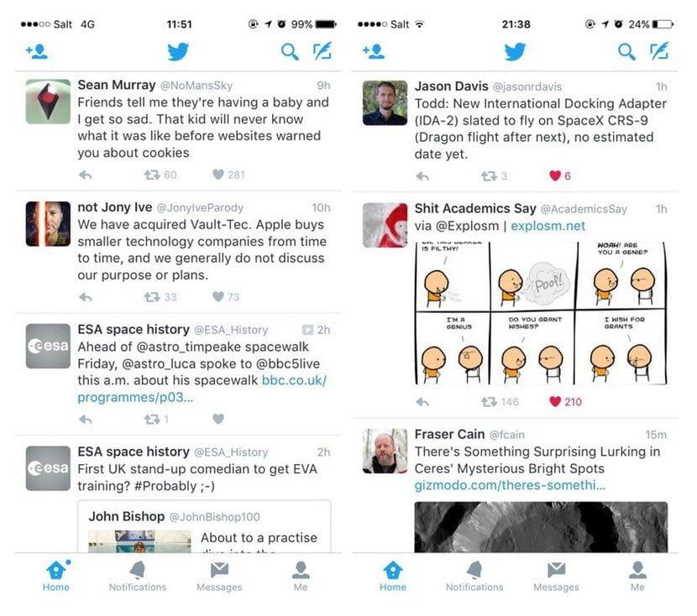
Task: Retweet the Shit Academics Say comic tweet
Action: pos(489,402)
